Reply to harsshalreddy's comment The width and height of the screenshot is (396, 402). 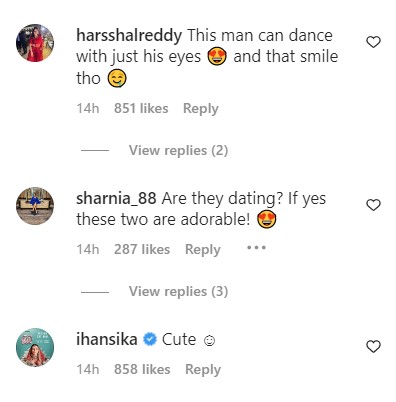coord(201,109)
